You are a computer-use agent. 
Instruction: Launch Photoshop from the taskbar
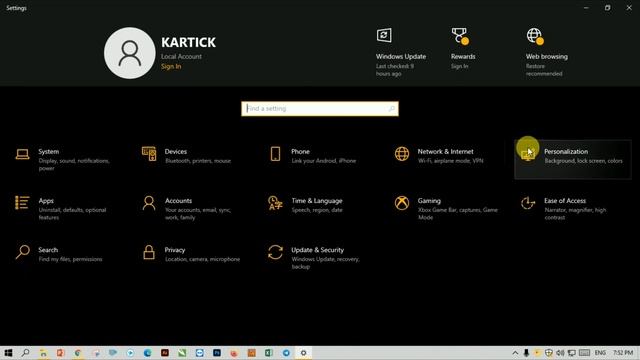[x=217, y=353]
